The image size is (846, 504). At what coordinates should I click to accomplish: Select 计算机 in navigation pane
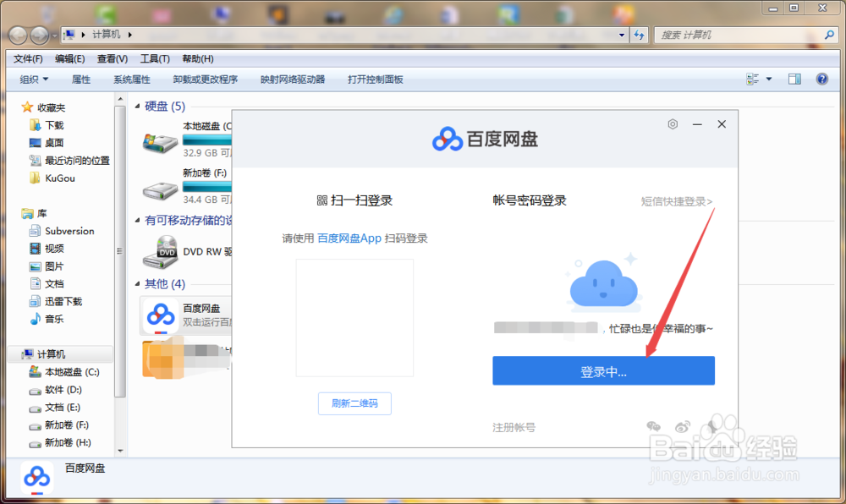tap(51, 354)
